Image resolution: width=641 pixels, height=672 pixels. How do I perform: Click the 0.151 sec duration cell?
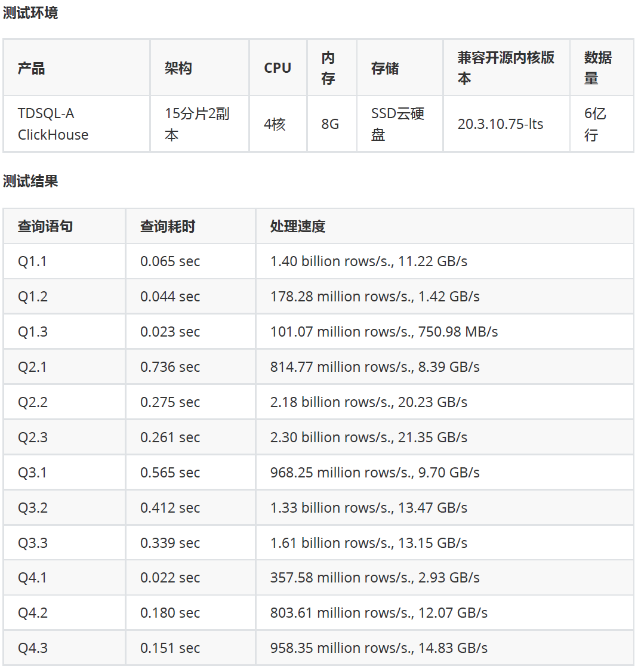190,648
